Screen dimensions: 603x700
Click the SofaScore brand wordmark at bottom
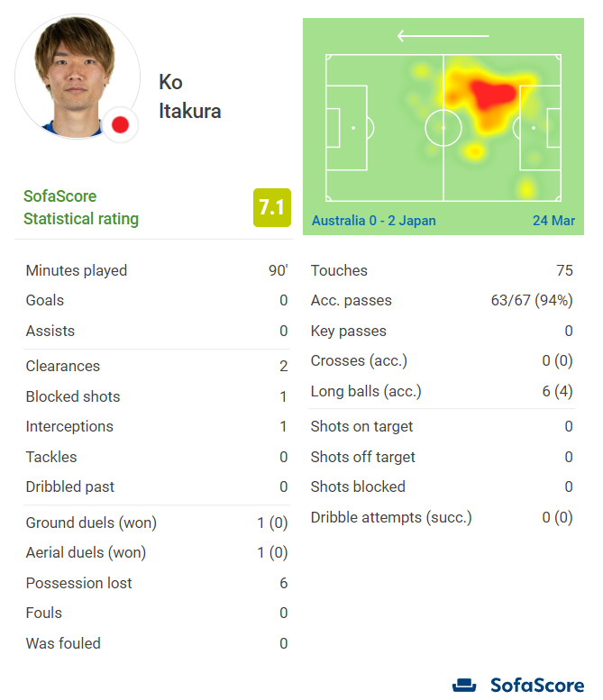tap(537, 686)
